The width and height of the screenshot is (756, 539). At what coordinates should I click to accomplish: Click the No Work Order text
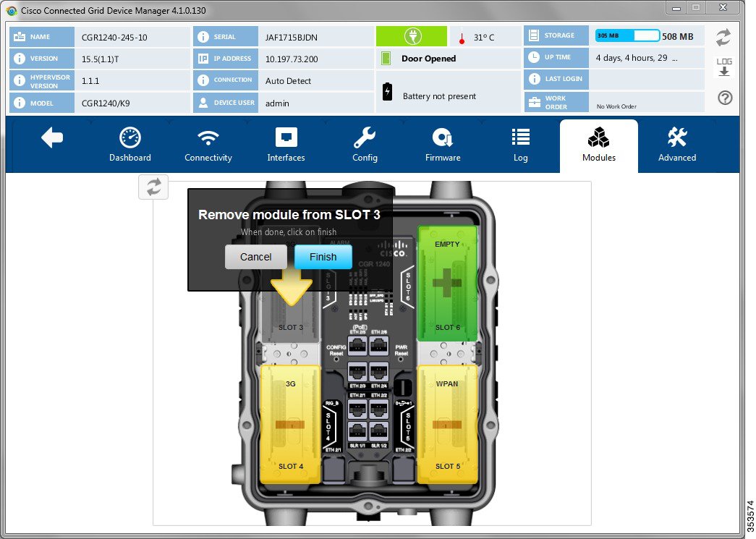[616, 106]
